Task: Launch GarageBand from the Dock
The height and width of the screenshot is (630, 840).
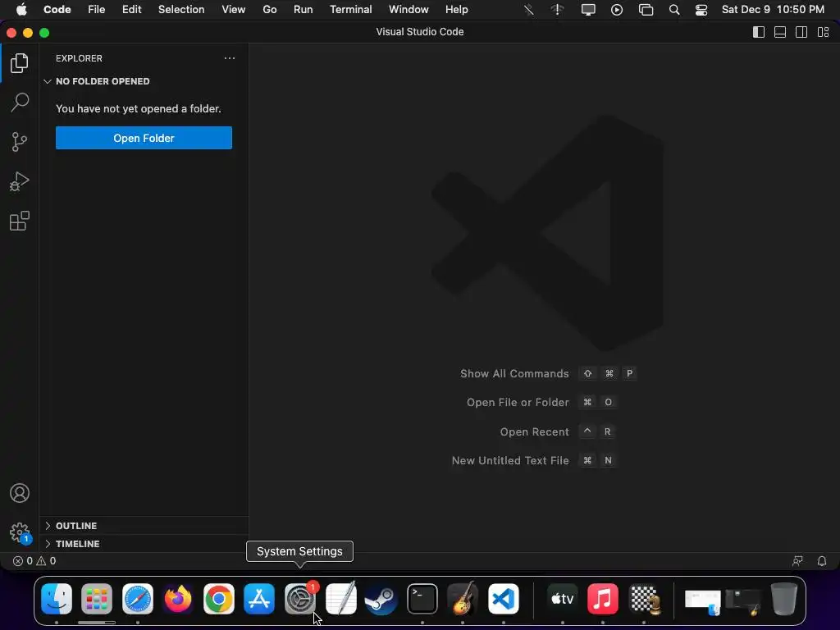Action: pyautogui.click(x=463, y=598)
